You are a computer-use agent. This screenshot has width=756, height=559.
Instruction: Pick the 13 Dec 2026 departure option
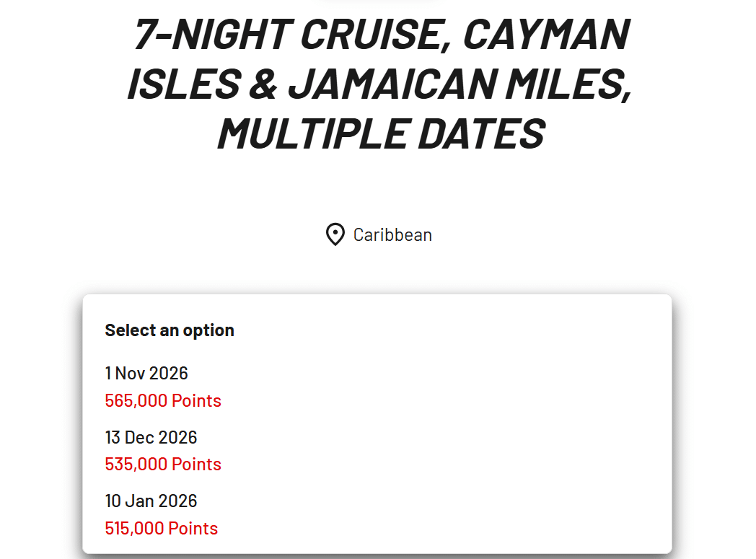(x=151, y=437)
